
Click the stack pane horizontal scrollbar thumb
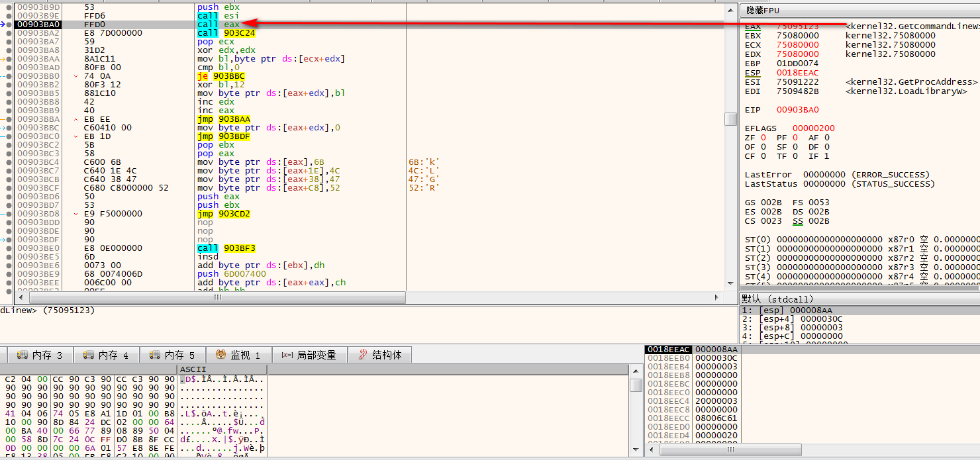pyautogui.click(x=730, y=450)
